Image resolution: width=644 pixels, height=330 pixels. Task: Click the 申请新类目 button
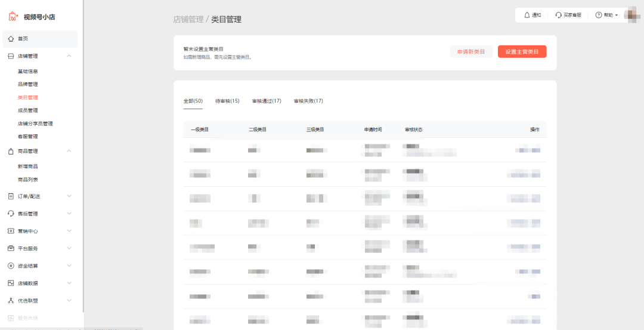pos(471,51)
